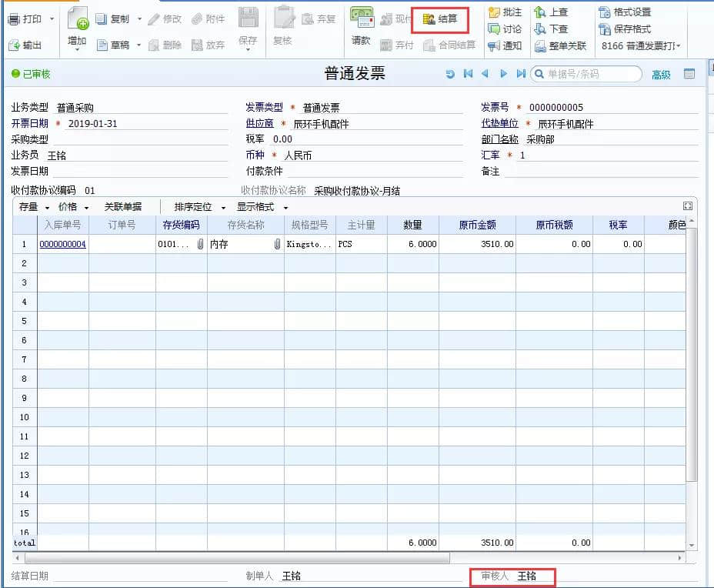Viewport: 714px width, 588px height.
Task: Click the 关联单据 button
Action: point(123,207)
